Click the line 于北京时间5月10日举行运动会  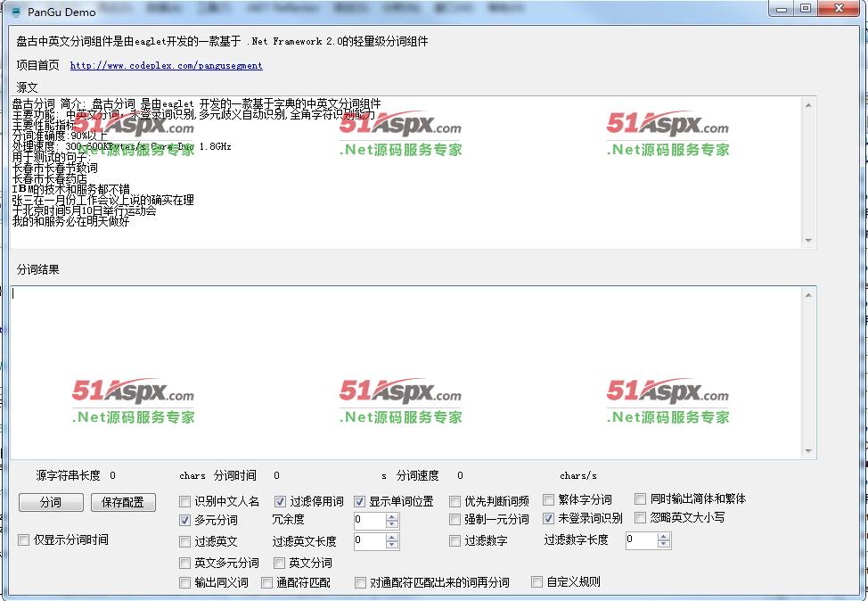[84, 210]
